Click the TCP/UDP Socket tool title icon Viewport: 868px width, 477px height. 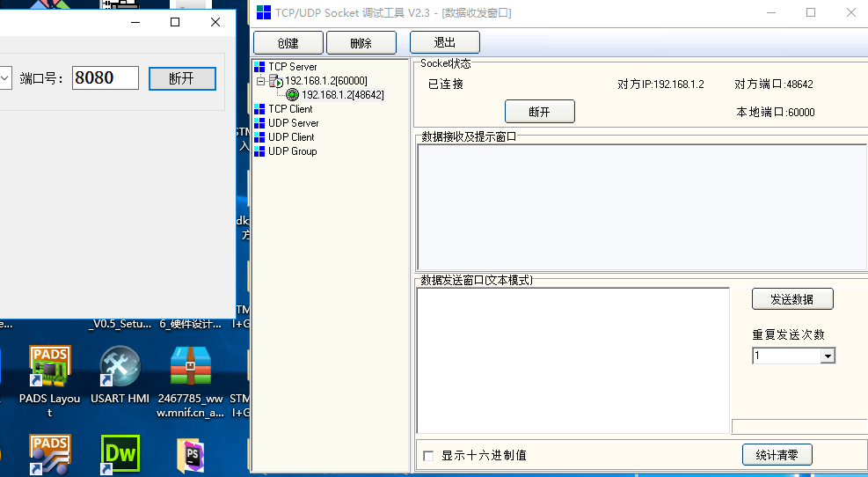point(264,12)
